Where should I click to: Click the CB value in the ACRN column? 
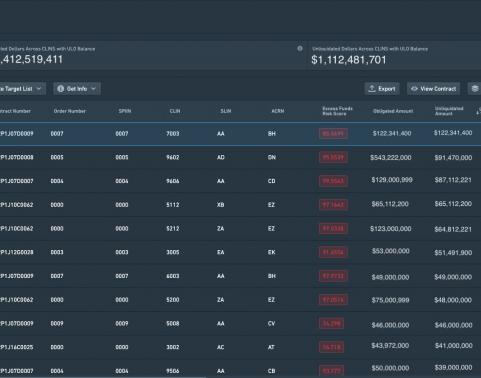[x=272, y=371]
